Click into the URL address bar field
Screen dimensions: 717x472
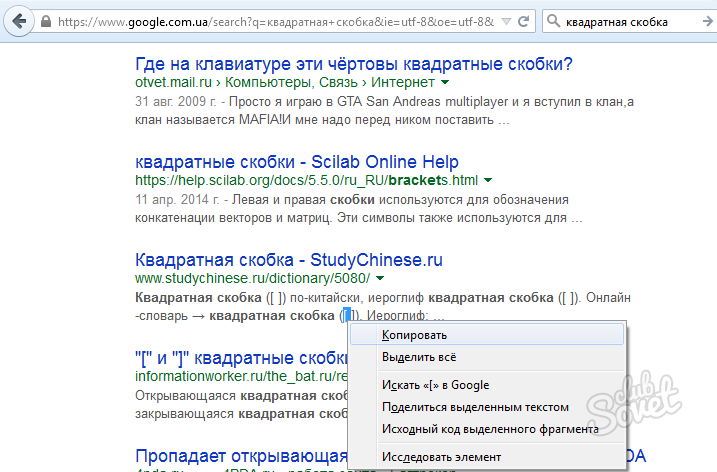(x=280, y=21)
